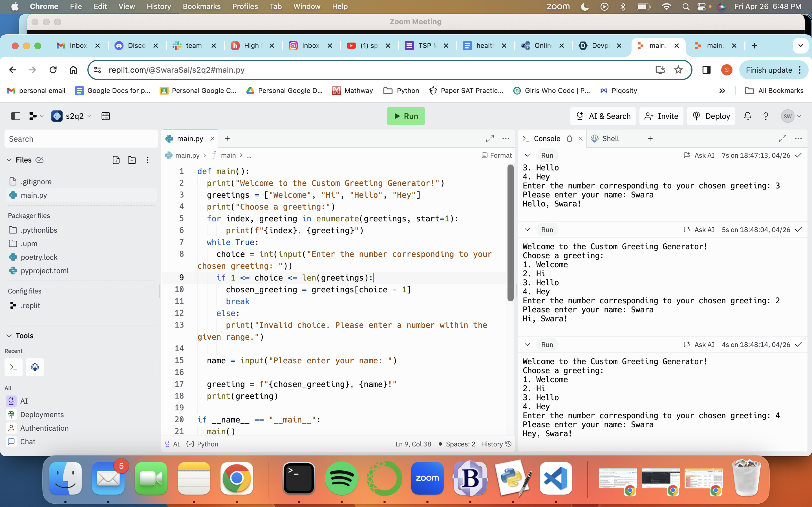Click the new file icon in Files panel
Screen dimensions: 812x507
[116, 160]
